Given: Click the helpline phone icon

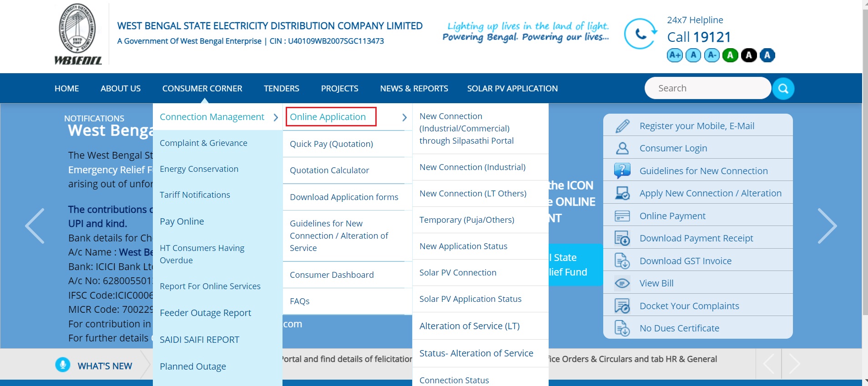Looking at the screenshot, I should tap(641, 34).
